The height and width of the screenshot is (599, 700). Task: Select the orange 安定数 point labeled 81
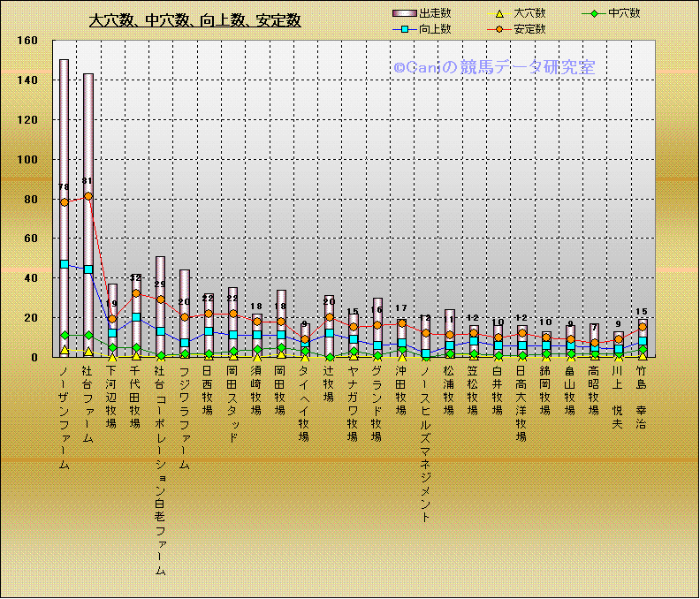88,196
